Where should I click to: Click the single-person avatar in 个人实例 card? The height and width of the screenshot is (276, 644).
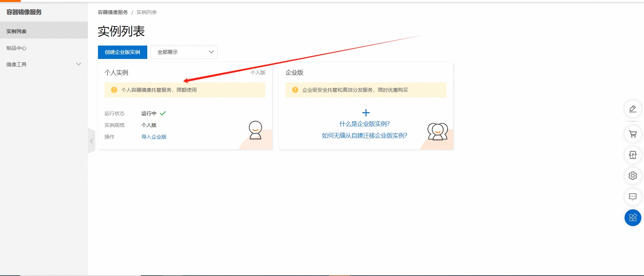click(255, 130)
